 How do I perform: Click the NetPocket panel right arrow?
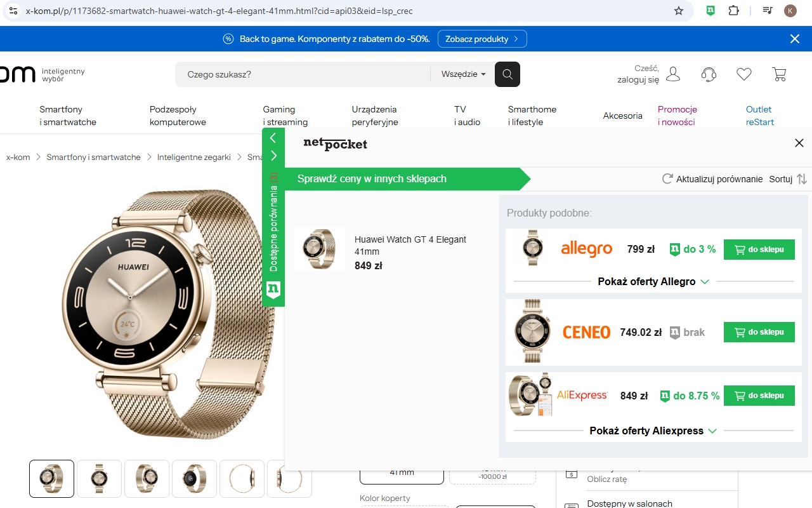tap(273, 156)
